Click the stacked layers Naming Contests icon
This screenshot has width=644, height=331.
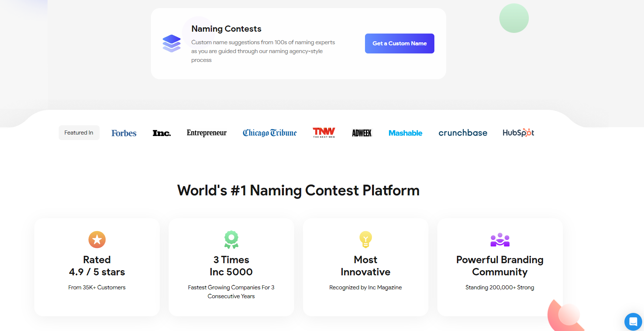[x=172, y=43]
